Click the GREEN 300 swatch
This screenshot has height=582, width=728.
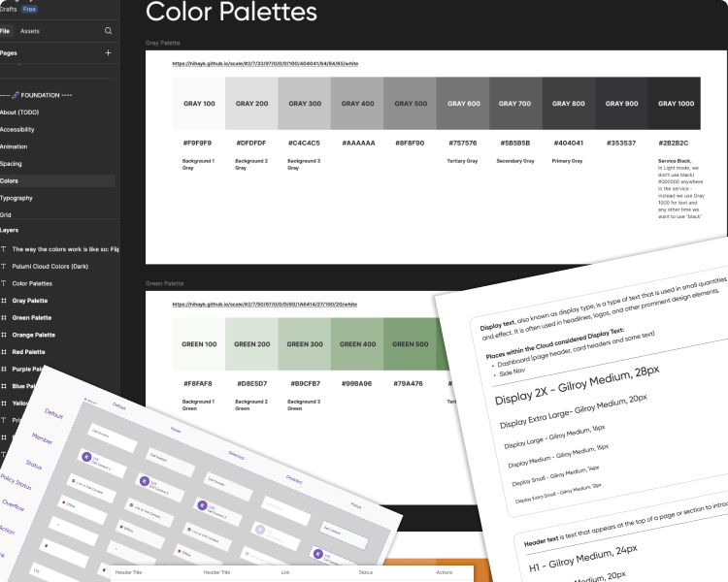pos(305,344)
